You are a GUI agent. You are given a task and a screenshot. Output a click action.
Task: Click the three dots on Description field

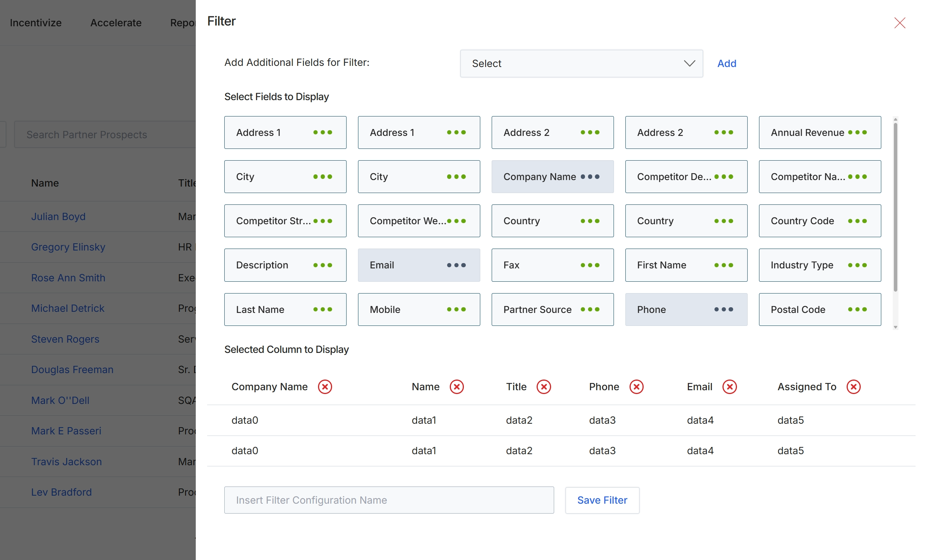tap(323, 265)
